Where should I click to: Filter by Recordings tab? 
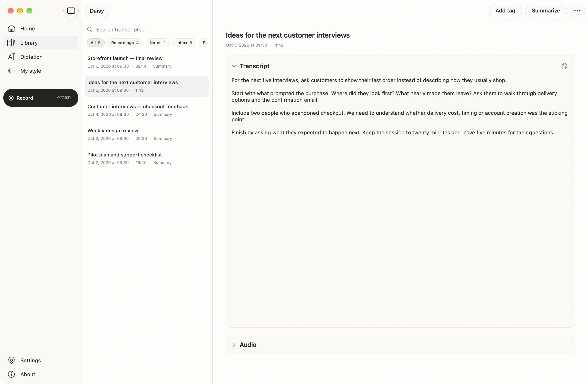click(x=125, y=42)
